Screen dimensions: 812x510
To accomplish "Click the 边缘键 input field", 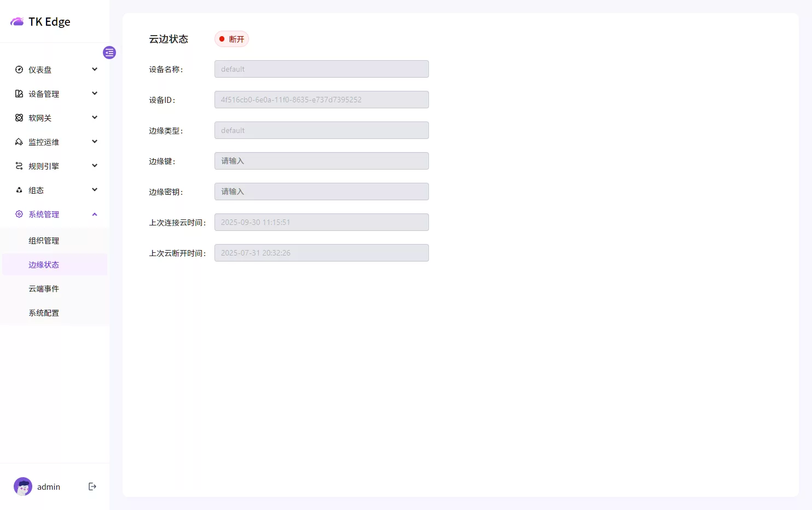I will [x=321, y=161].
